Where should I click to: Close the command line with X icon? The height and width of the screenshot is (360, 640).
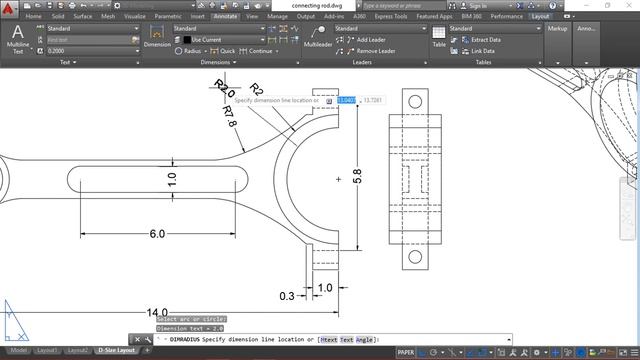(x=138, y=339)
